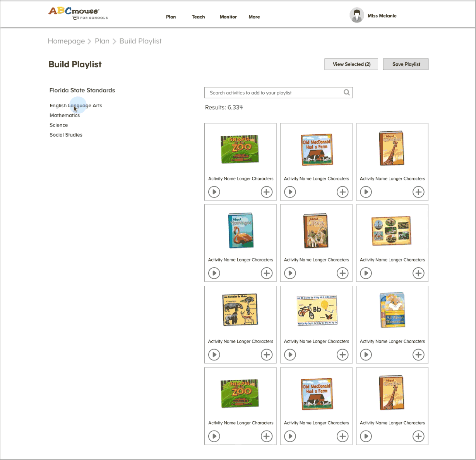Open the All About Hamsters thumbnail
Image resolution: width=476 pixels, height=460 pixels.
point(392,310)
